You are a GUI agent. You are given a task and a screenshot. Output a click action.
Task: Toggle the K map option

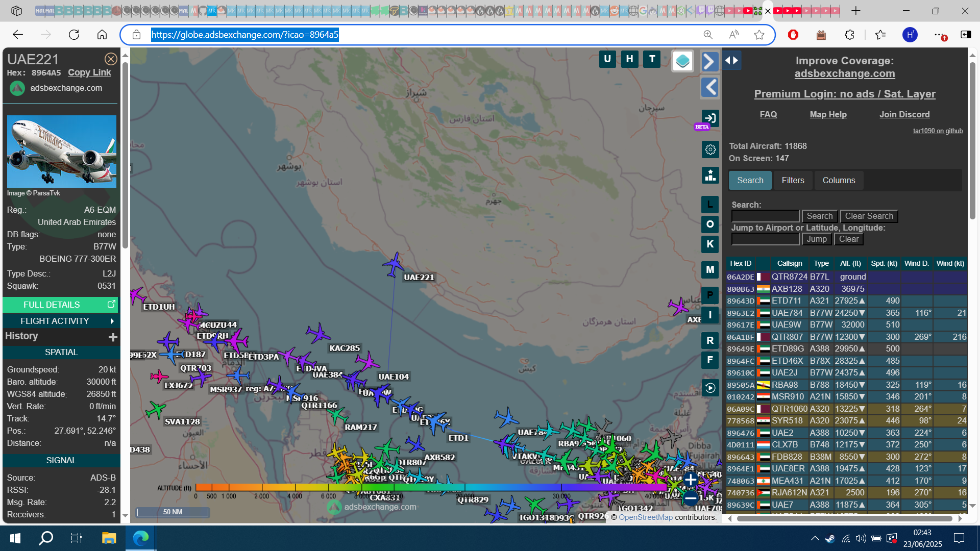click(x=710, y=244)
